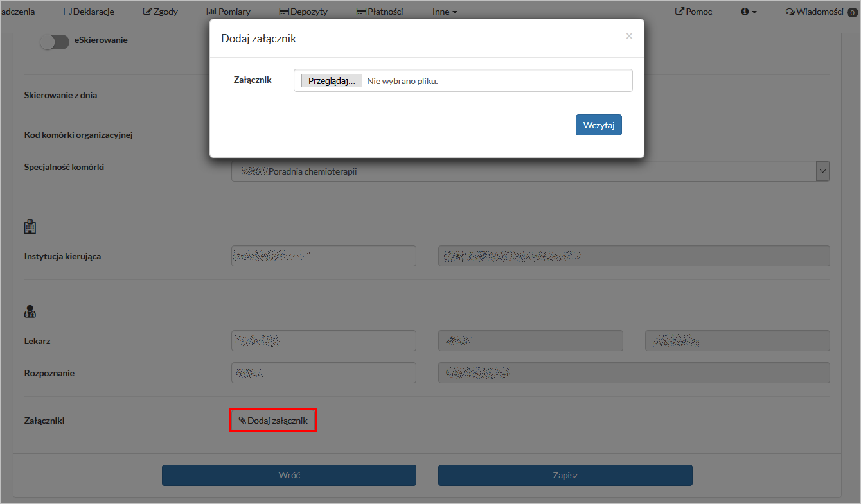Click the Instytucja kierująca code field
This screenshot has width=861, height=504.
point(324,256)
